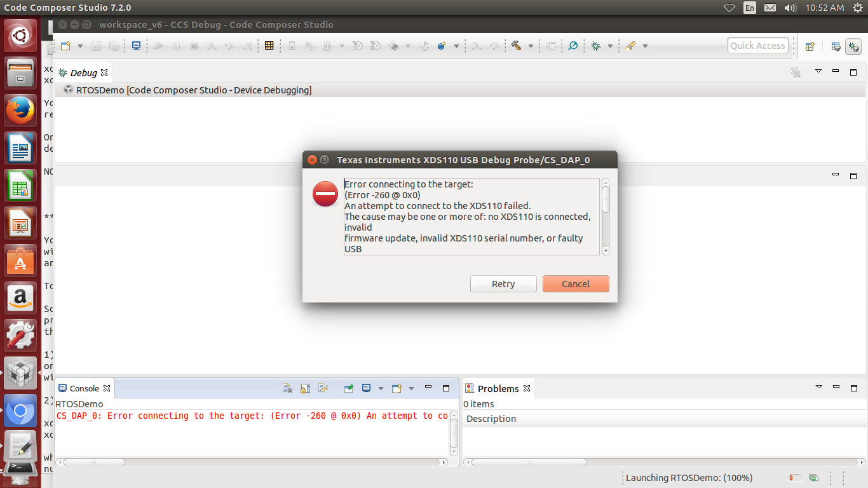The image size is (868, 488).
Task: Click the Build hammer icon
Action: coord(517,46)
